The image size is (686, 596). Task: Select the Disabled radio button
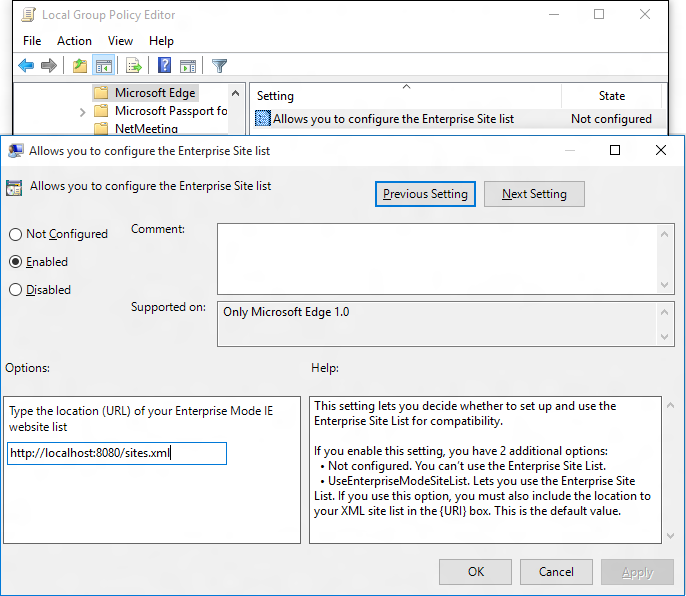tap(16, 290)
